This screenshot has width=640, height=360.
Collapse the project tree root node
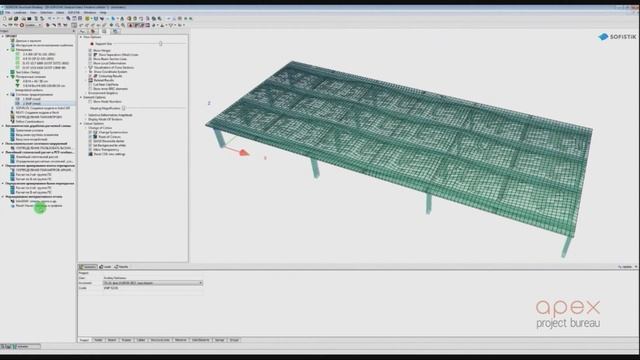pos(2,36)
